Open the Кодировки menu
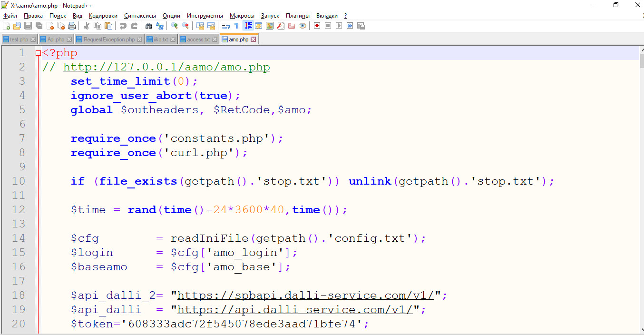This screenshot has width=644, height=335. tap(103, 16)
